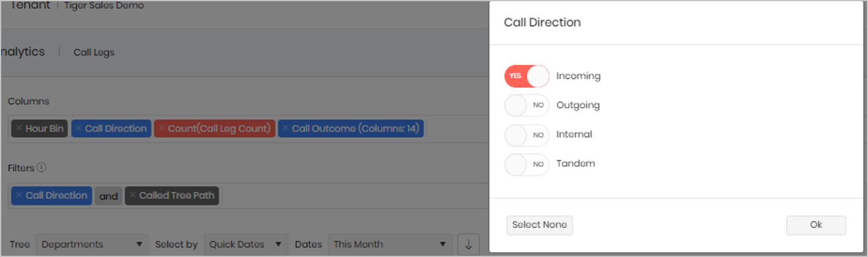Click the Call Direction filter chip label

(57, 195)
